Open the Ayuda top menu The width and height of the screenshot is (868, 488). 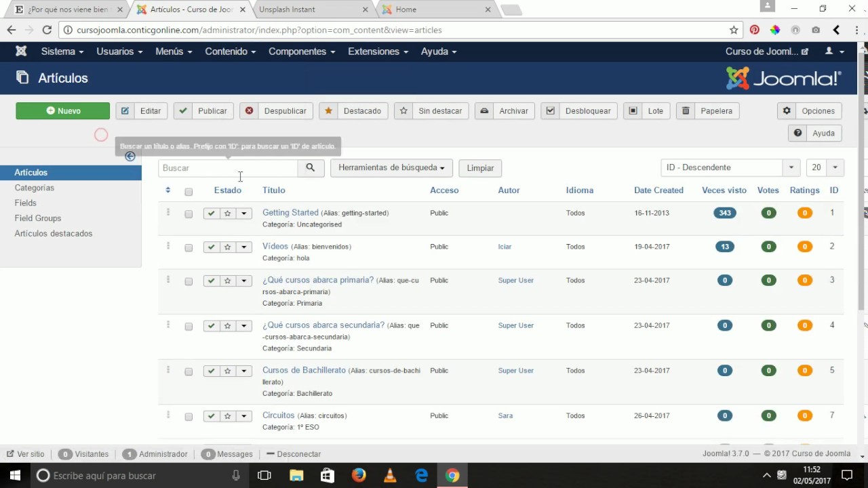[439, 52]
